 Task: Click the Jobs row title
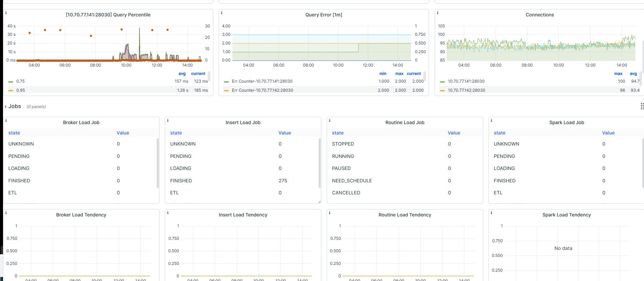pyautogui.click(x=15, y=106)
